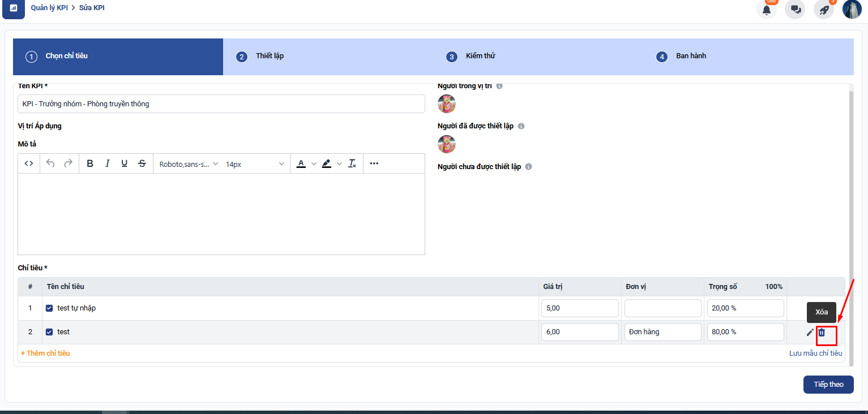Edit the 'test' indicator with pencil icon
The height and width of the screenshot is (414, 868).
click(810, 333)
